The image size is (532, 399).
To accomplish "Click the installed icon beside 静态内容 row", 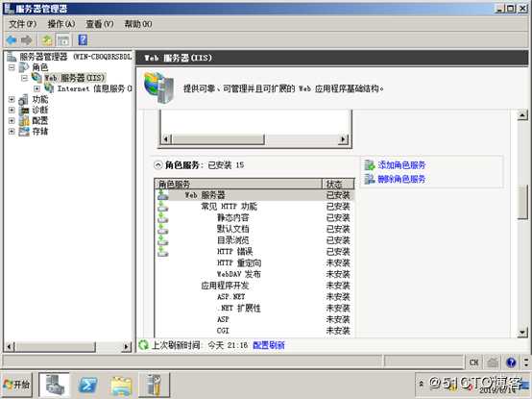I will click(163, 217).
